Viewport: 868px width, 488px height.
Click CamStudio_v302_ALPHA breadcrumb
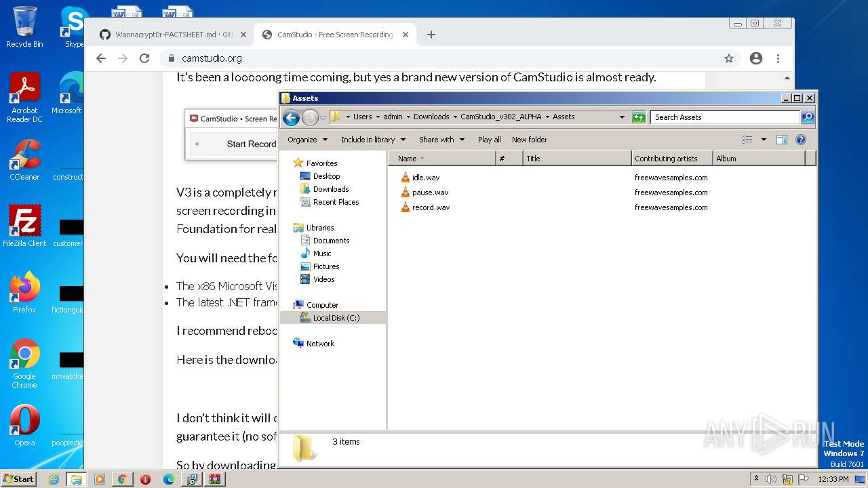(x=501, y=117)
